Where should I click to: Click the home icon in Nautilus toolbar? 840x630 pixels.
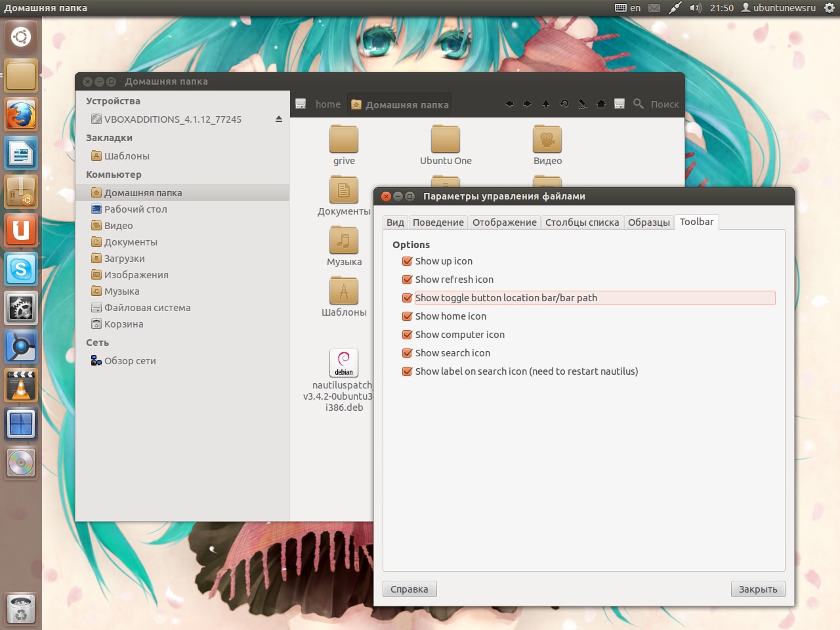[x=601, y=104]
